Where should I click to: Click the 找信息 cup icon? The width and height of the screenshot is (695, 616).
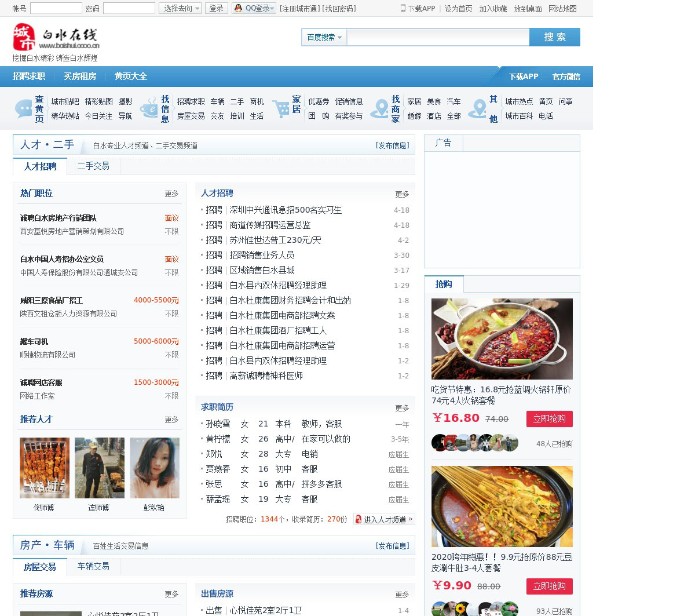[149, 108]
